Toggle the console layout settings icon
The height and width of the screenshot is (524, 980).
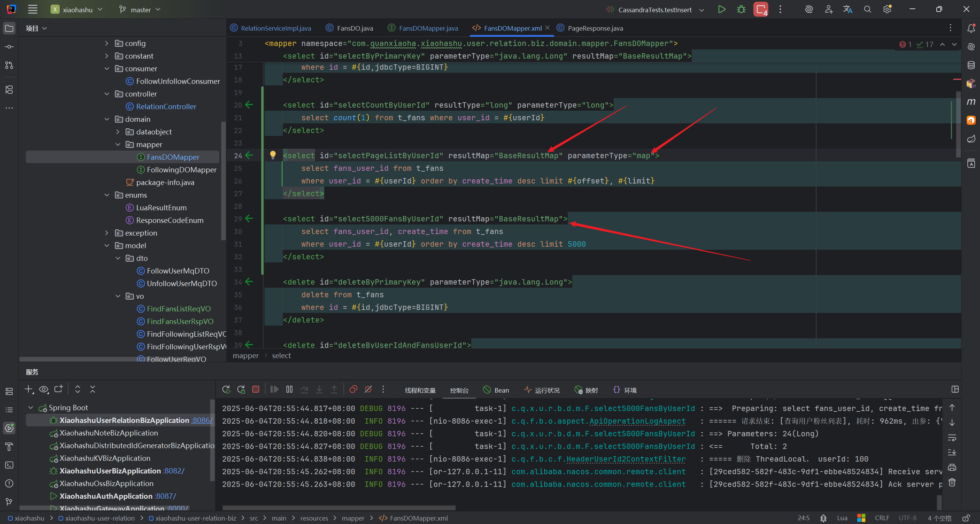pyautogui.click(x=955, y=390)
